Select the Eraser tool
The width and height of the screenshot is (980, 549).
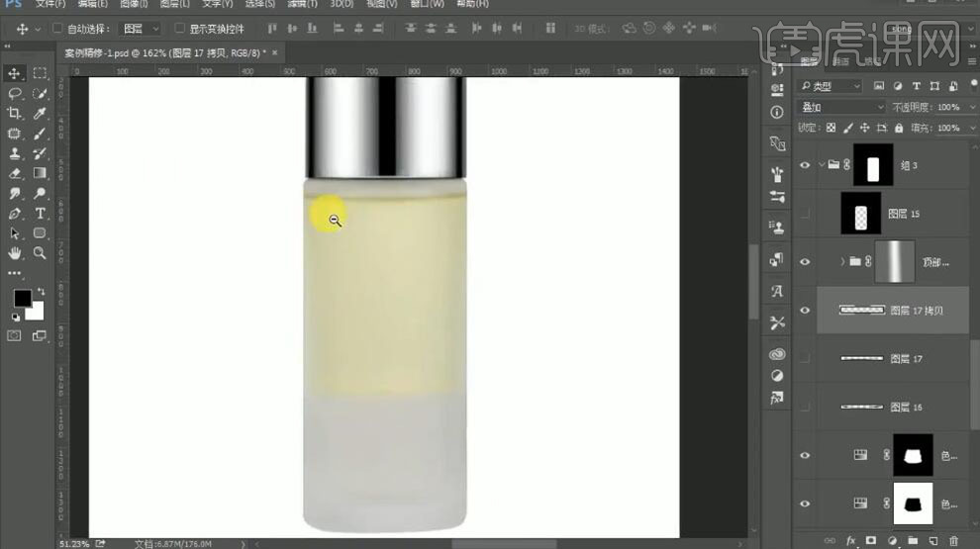[14, 174]
